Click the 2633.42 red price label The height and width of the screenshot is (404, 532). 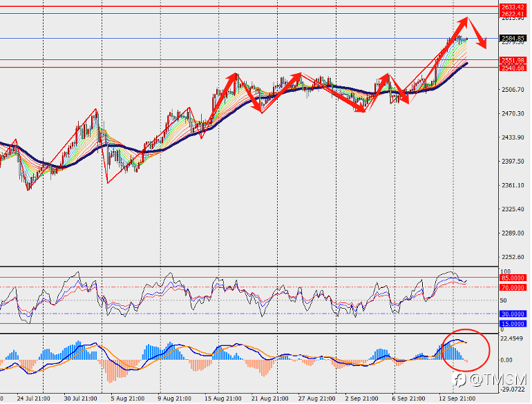(x=513, y=7)
